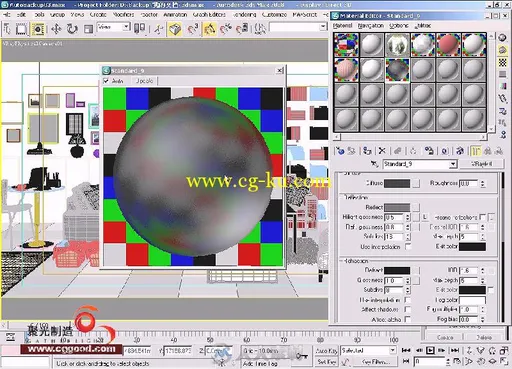Increase the Roughness spinner value

tap(482, 181)
